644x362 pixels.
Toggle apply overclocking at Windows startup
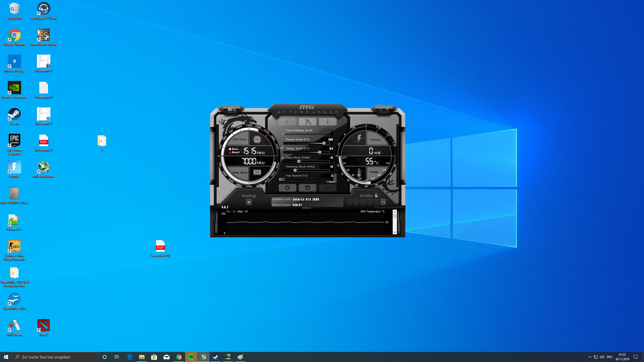click(x=249, y=202)
